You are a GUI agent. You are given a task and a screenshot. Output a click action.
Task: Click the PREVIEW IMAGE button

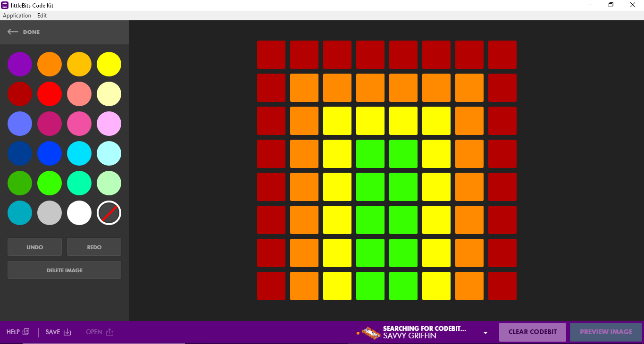pyautogui.click(x=606, y=332)
